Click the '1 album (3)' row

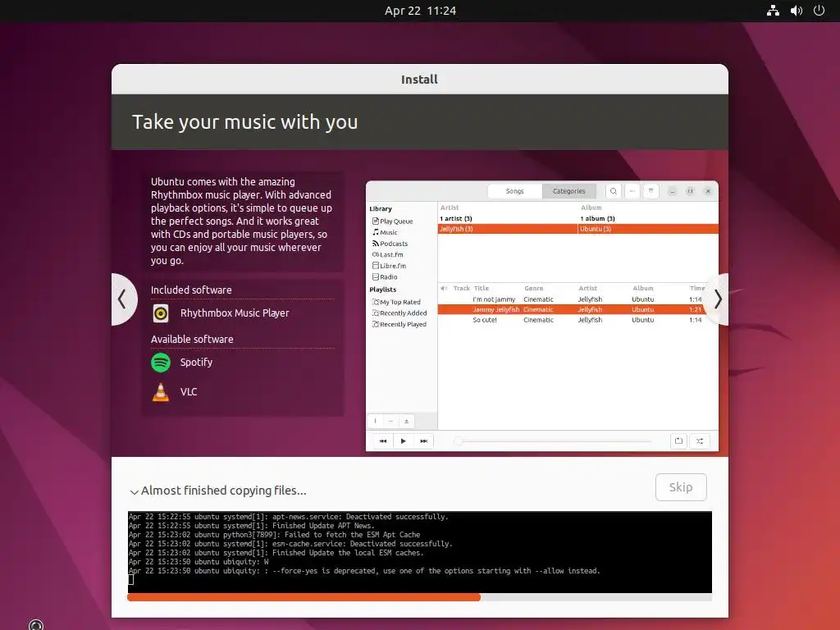tap(648, 218)
